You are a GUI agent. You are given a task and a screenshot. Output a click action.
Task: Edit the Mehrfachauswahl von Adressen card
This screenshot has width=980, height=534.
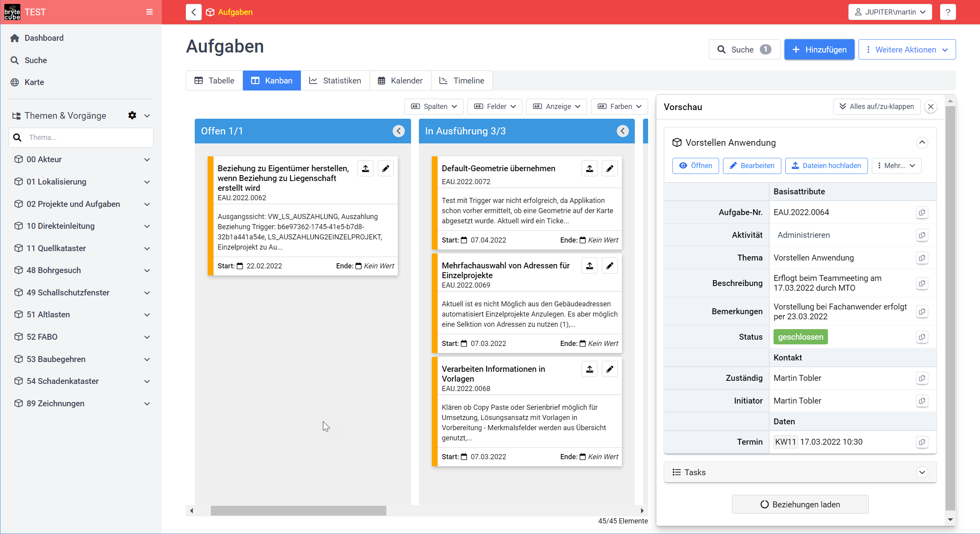[x=610, y=266]
